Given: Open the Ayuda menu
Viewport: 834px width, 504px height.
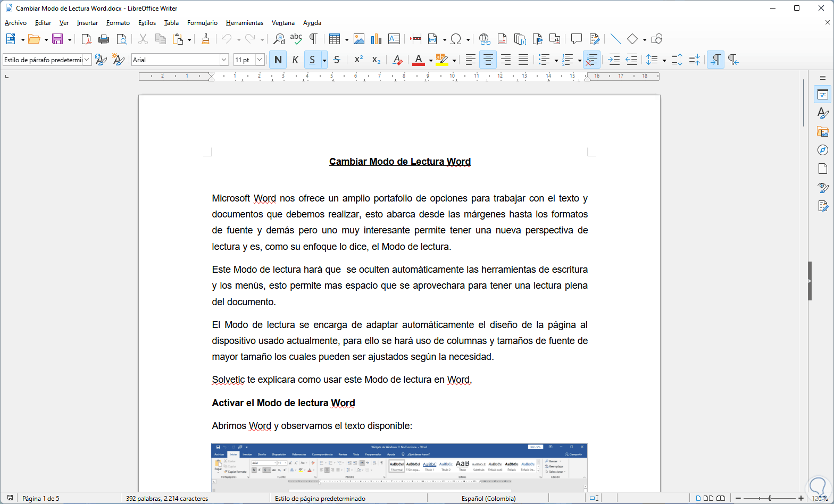Looking at the screenshot, I should pyautogui.click(x=312, y=23).
